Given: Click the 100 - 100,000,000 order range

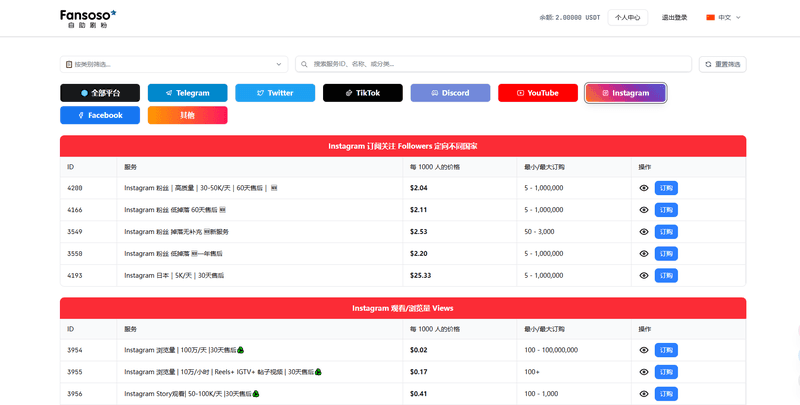Looking at the screenshot, I should pos(551,350).
